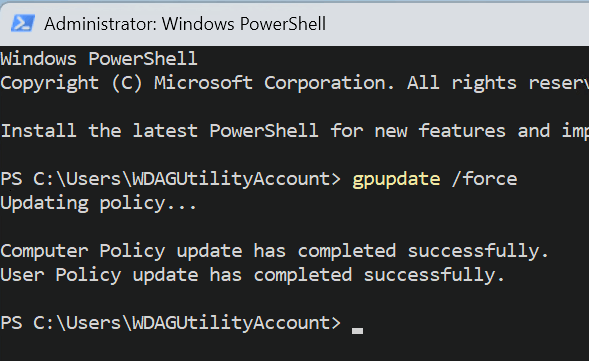Click the User Policy update success line
The width and height of the screenshot is (589, 361).
pos(252,275)
